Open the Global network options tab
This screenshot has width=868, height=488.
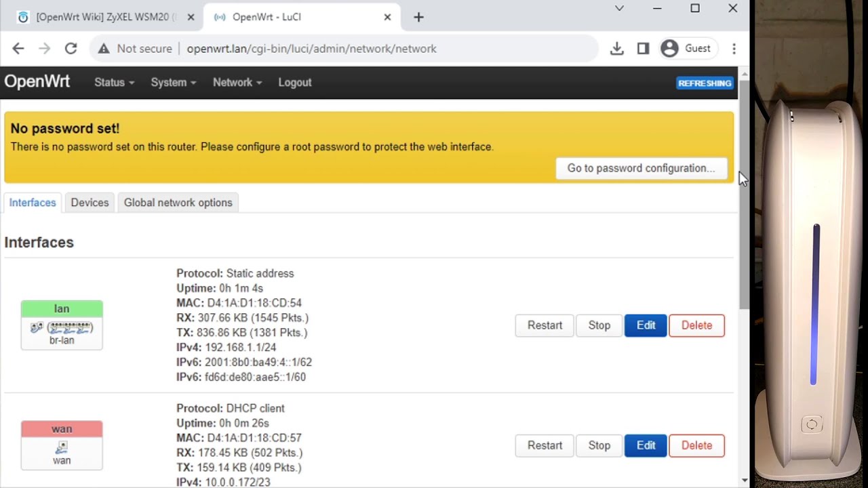[x=178, y=203]
